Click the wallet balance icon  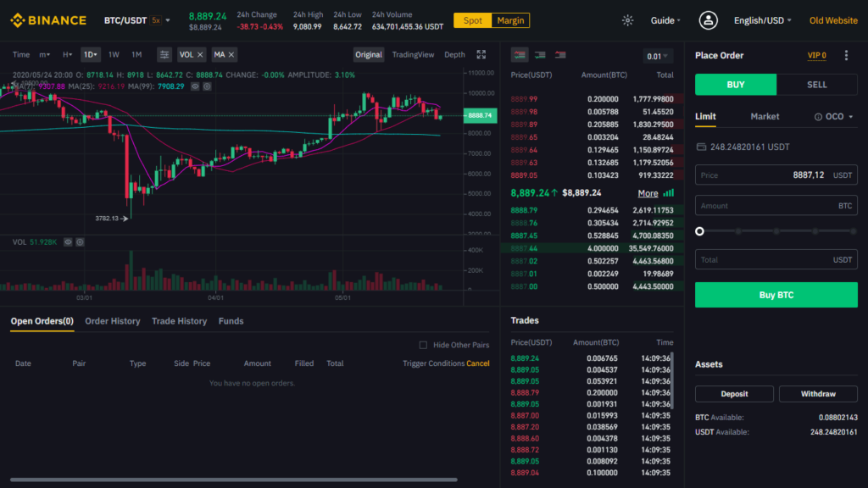point(701,147)
